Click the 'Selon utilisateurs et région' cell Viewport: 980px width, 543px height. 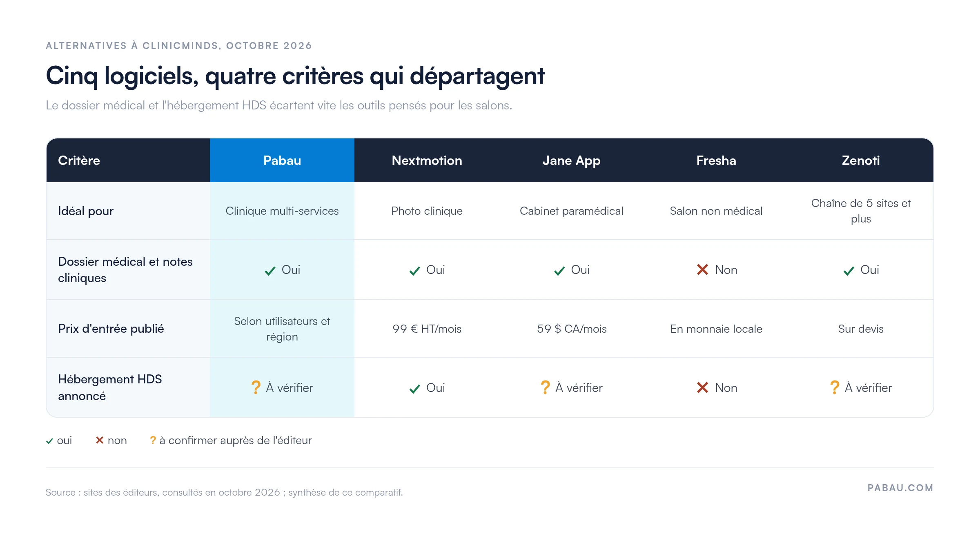coord(282,329)
